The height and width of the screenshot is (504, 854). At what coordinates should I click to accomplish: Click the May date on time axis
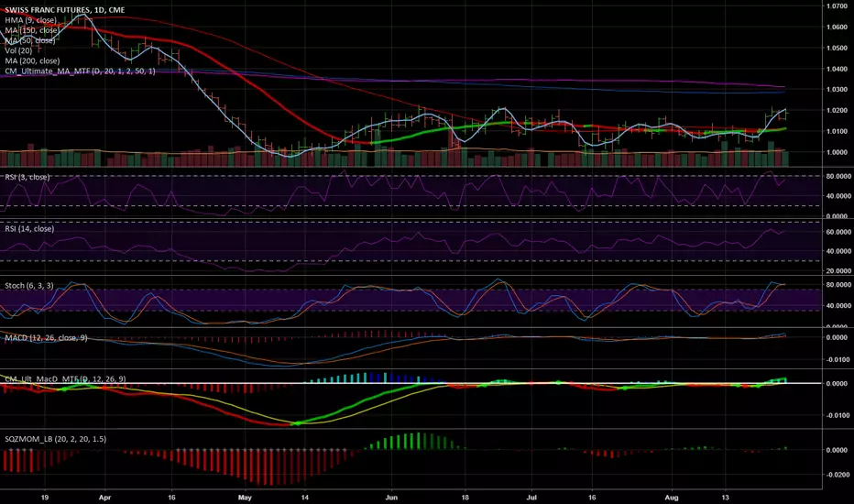coord(245,498)
